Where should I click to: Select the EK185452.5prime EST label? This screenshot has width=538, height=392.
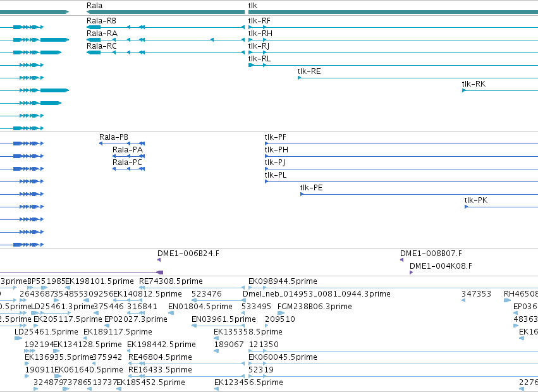pos(150,383)
